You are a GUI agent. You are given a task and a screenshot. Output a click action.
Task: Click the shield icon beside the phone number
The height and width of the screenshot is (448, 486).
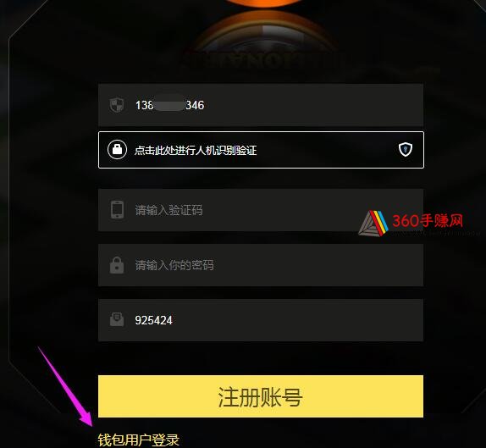click(117, 105)
